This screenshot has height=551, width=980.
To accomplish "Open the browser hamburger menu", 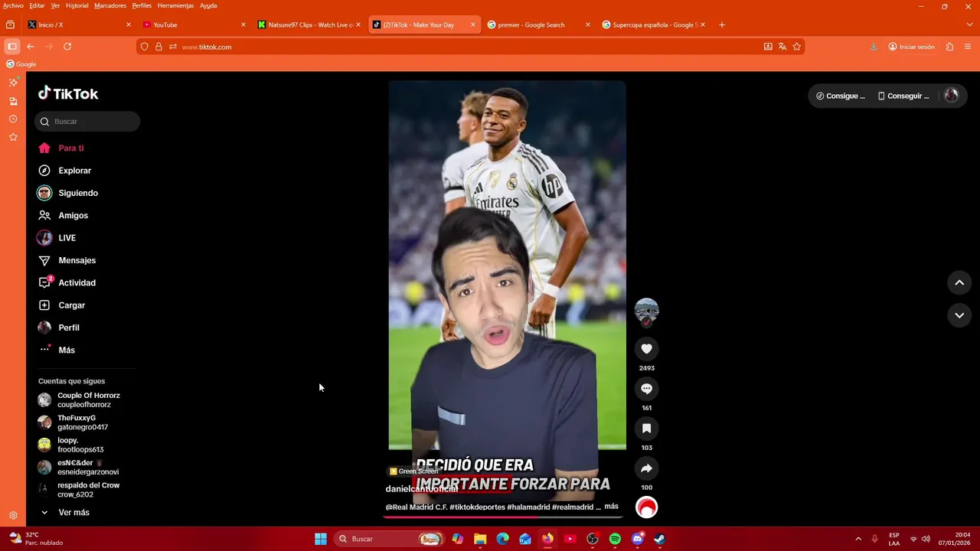I will pyautogui.click(x=968, y=47).
